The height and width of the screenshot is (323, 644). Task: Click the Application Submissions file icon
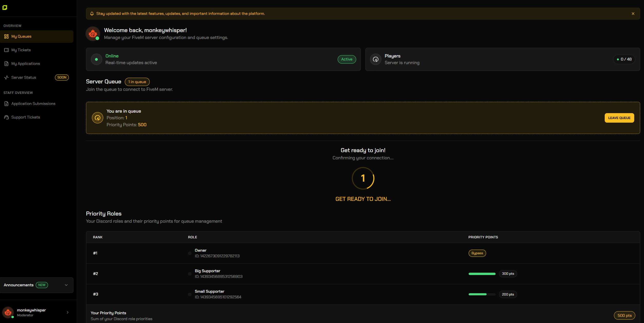click(6, 104)
